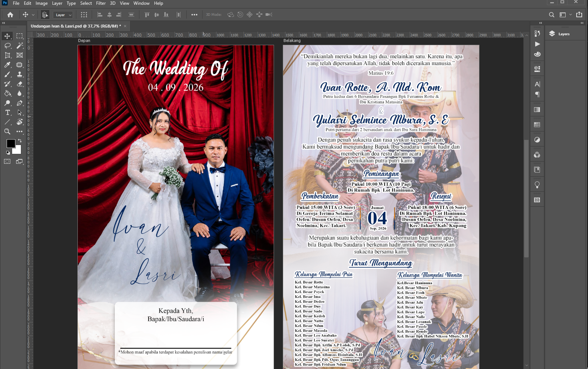
Task: Click the Share icon button
Action: pos(579,15)
